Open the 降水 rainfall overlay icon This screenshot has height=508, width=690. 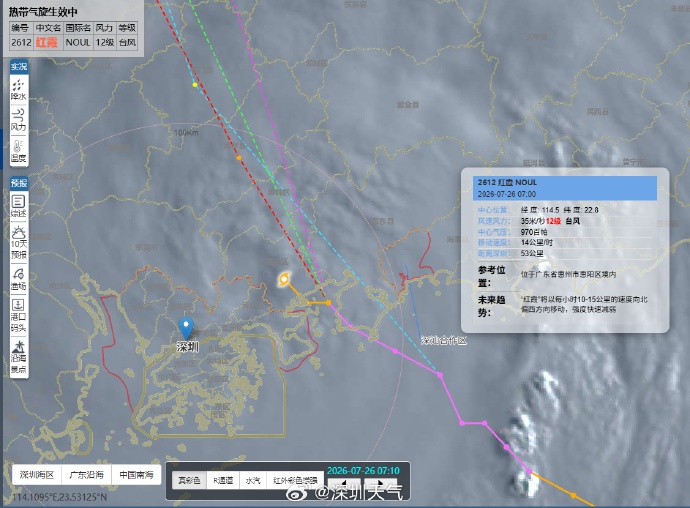(18, 89)
